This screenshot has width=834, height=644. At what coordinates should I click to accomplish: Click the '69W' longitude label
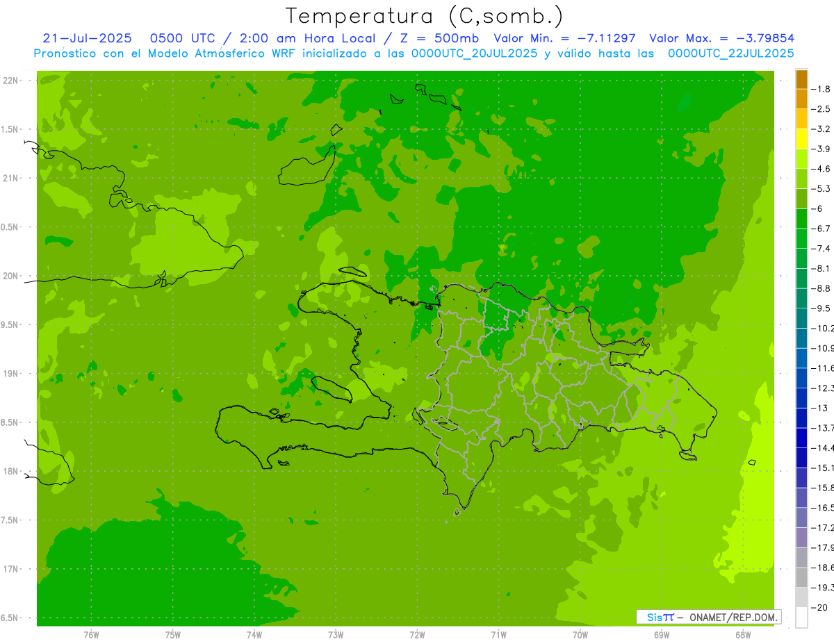tap(662, 635)
